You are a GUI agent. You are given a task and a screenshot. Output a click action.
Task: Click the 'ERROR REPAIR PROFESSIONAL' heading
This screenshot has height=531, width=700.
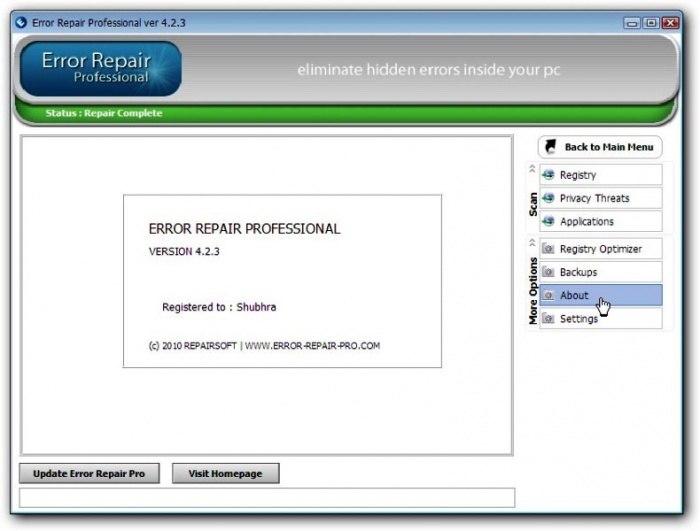(x=244, y=229)
